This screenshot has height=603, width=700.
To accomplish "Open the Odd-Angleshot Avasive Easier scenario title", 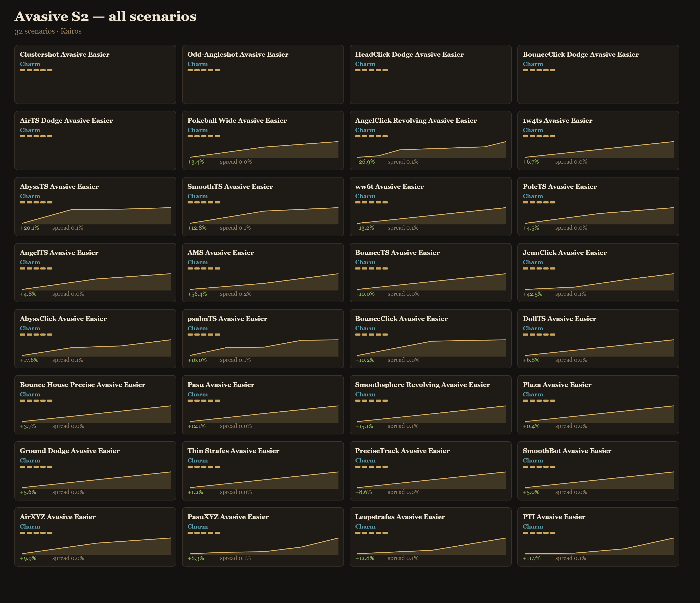I will point(238,55).
